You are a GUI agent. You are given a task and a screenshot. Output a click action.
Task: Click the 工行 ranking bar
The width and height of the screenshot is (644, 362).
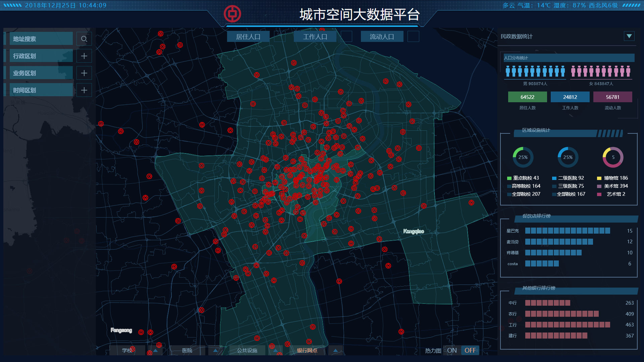568,324
